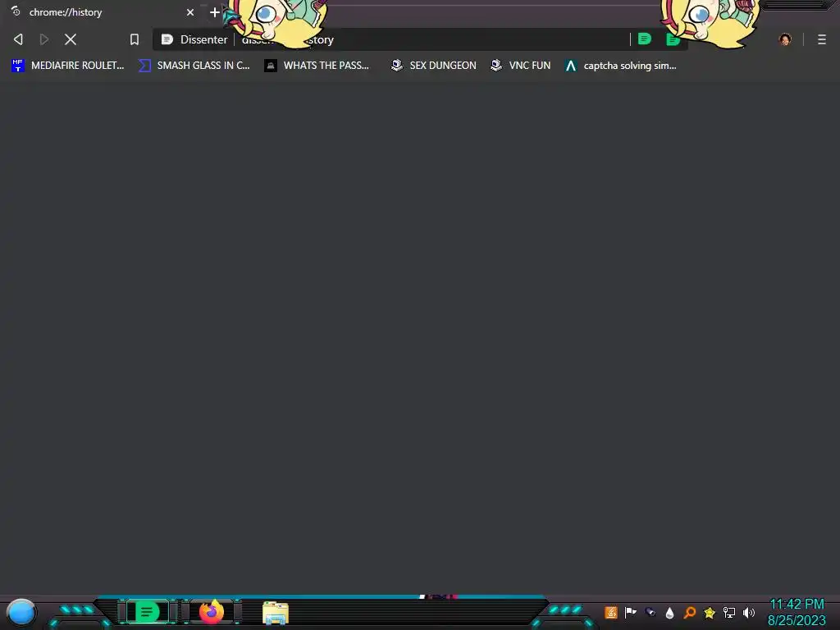Stop loading the page with the X

point(71,39)
